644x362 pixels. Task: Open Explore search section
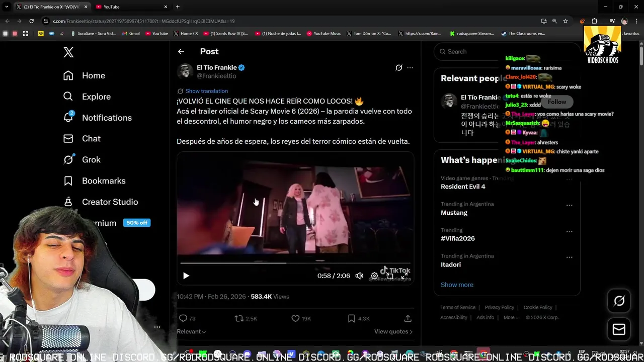pos(87,97)
